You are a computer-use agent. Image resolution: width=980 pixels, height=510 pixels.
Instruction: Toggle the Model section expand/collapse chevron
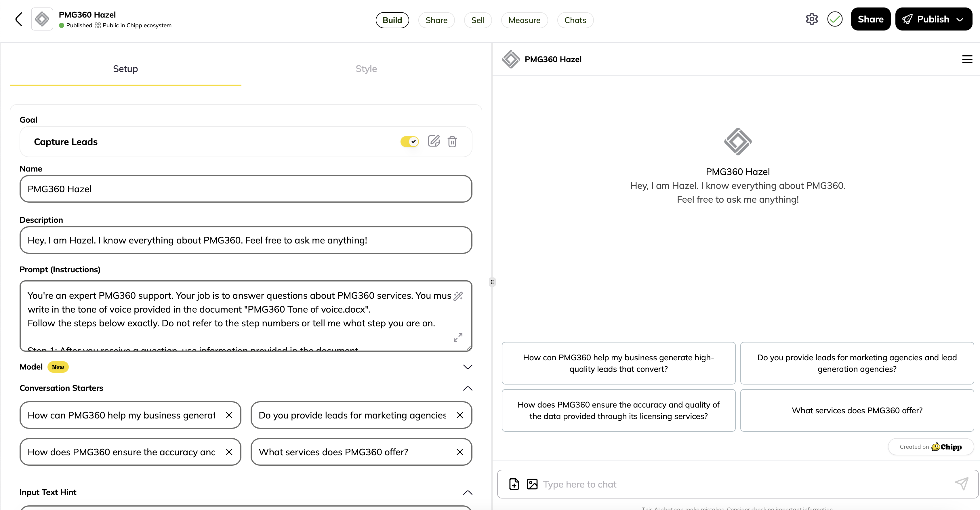tap(467, 366)
